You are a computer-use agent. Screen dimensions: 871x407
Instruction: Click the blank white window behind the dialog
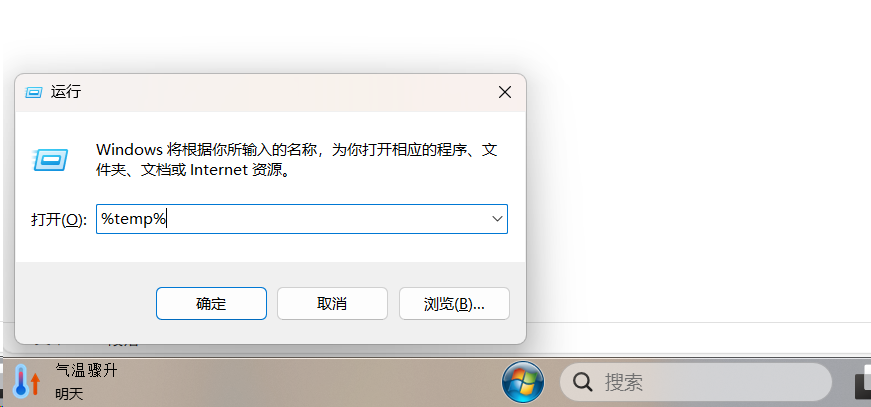tap(694, 167)
